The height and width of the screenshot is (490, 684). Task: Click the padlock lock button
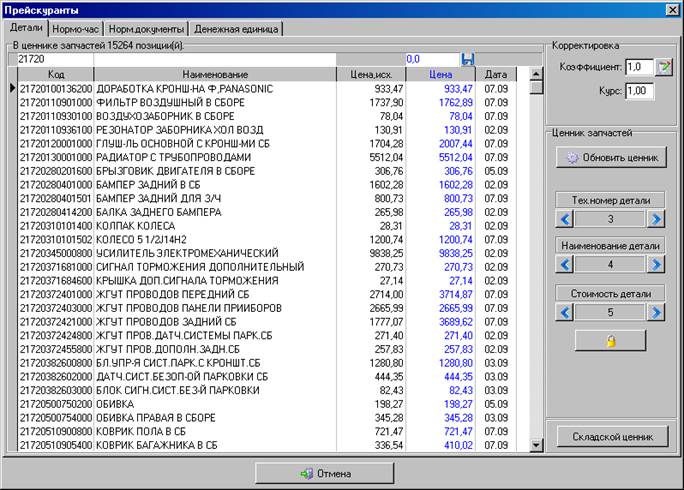pyautogui.click(x=610, y=341)
